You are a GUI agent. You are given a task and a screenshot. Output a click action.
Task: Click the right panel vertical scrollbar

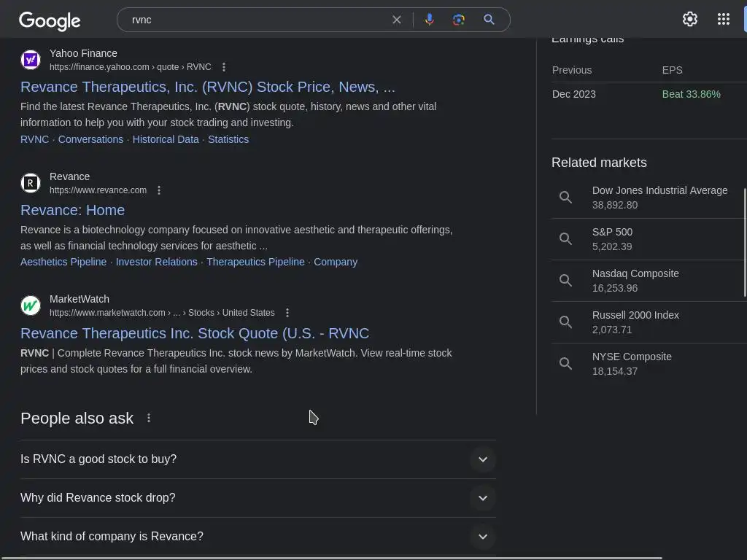pyautogui.click(x=745, y=242)
